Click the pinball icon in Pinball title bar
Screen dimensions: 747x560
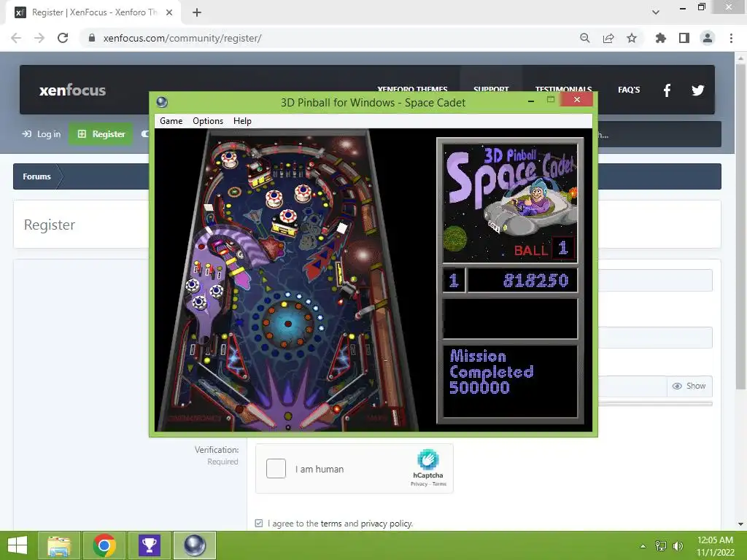point(161,102)
